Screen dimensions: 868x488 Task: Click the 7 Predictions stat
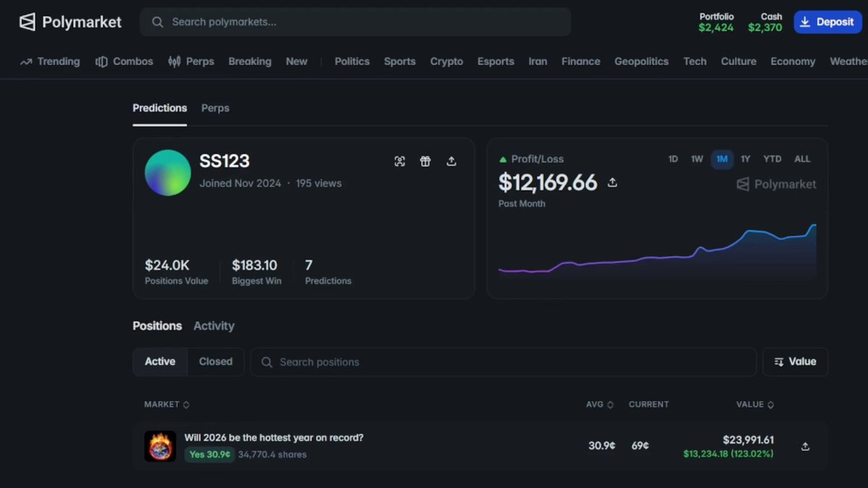(328, 272)
